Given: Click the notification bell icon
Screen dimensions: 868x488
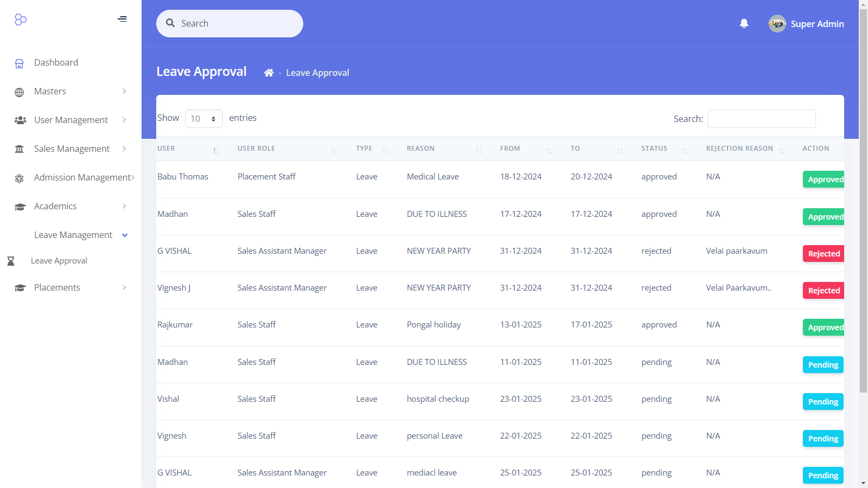Looking at the screenshot, I should [x=744, y=23].
